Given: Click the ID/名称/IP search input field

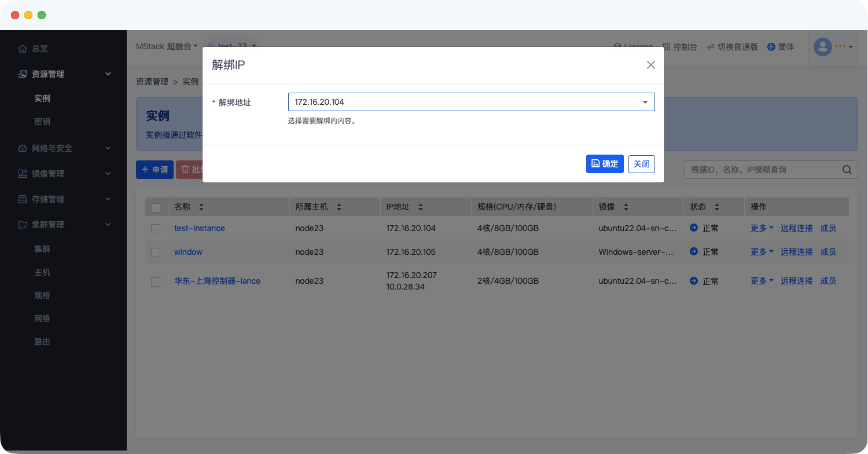Looking at the screenshot, I should coord(761,170).
